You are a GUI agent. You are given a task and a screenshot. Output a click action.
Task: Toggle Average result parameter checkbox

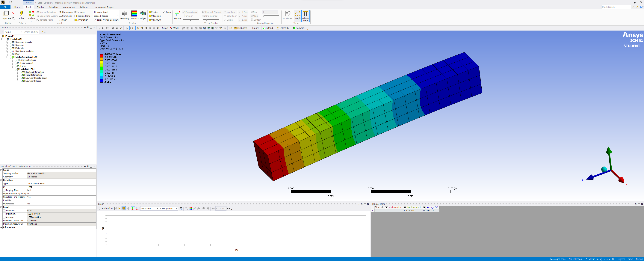(4, 218)
